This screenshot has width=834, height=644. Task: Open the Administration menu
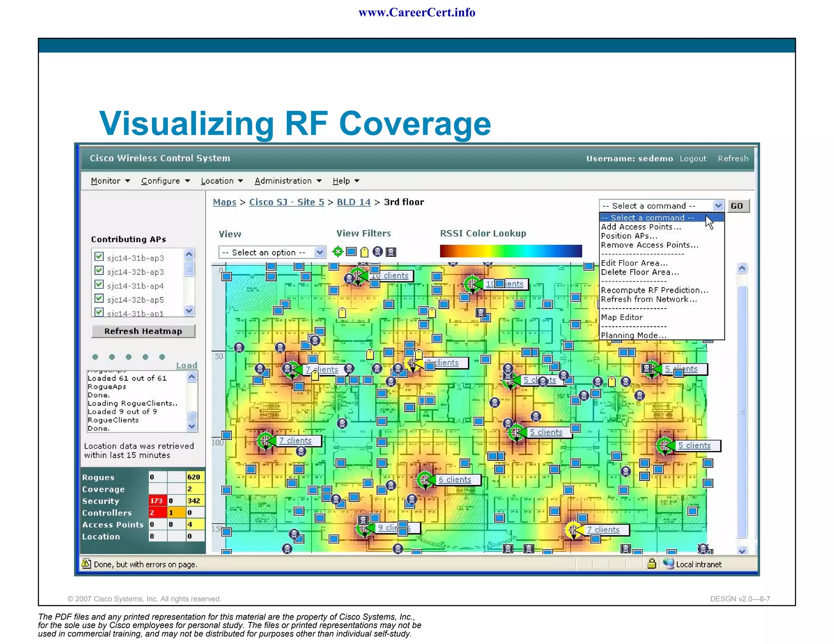[288, 181]
